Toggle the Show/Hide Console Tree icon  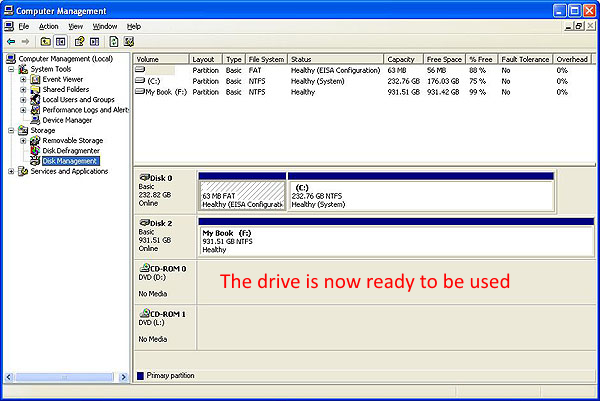tap(60, 41)
